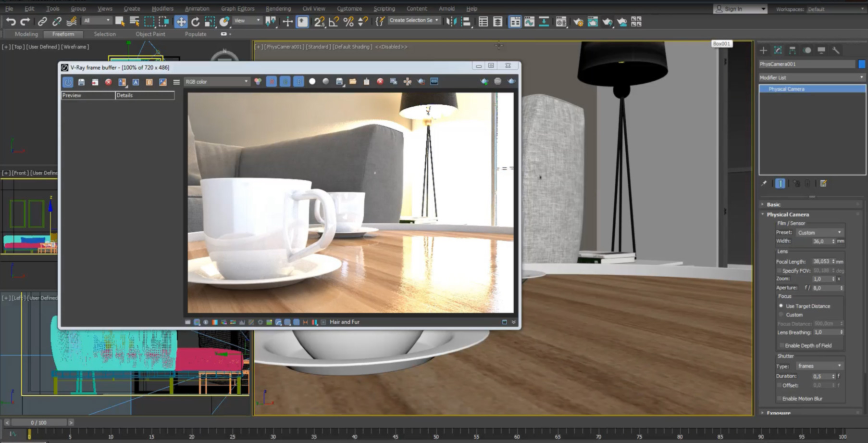Open the Preset dropdown set to Custom
This screenshot has height=443, width=868.
click(819, 232)
